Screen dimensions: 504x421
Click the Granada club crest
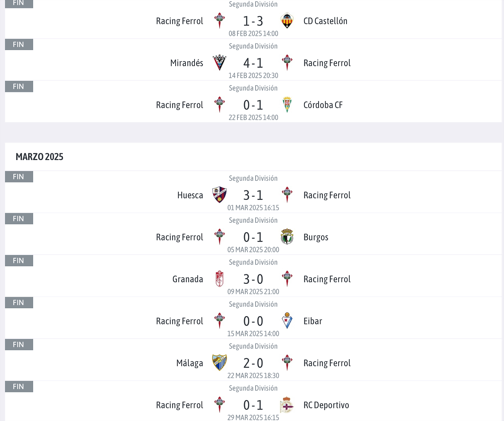[219, 279]
